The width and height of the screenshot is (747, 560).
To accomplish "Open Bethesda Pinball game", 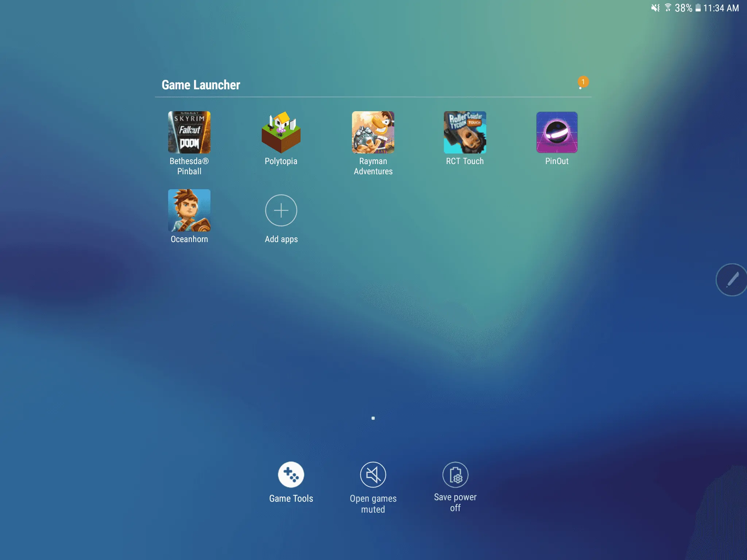I will [189, 132].
